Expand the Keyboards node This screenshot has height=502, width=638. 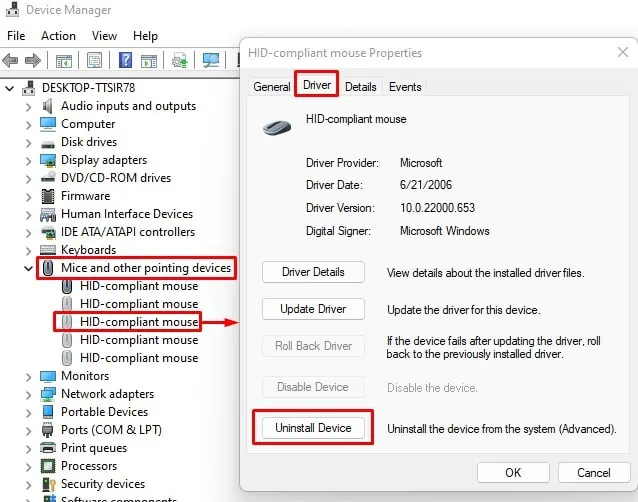coord(28,251)
